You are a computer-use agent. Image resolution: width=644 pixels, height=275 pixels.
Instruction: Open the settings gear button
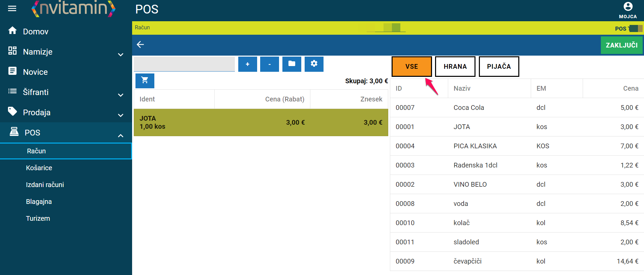[314, 64]
